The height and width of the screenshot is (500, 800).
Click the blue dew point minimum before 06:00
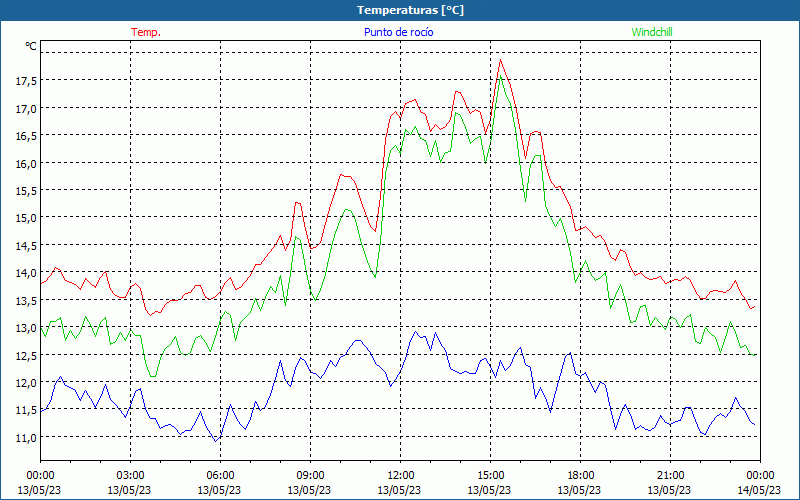coord(216,441)
